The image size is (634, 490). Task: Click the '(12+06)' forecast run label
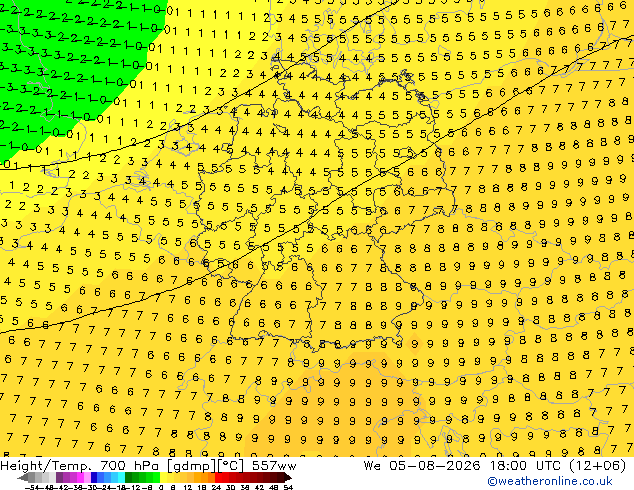point(597,466)
